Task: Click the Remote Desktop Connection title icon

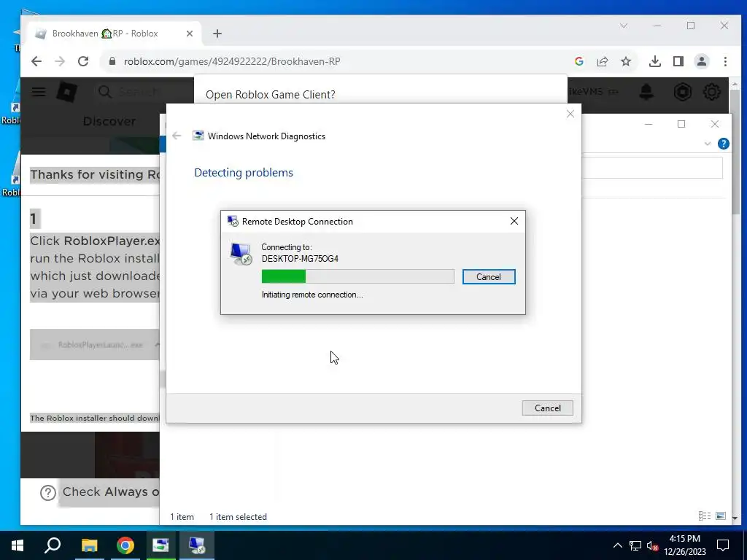Action: coord(233,221)
